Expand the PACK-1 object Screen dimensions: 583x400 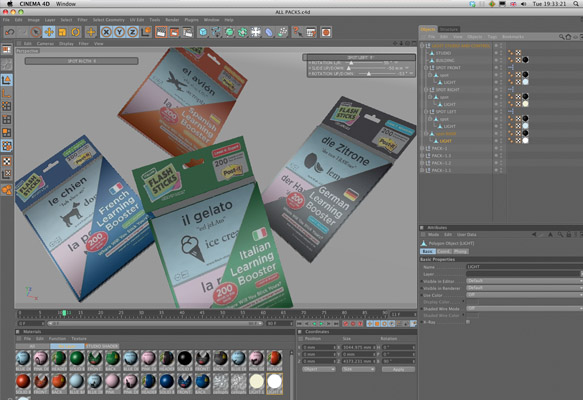422,148
